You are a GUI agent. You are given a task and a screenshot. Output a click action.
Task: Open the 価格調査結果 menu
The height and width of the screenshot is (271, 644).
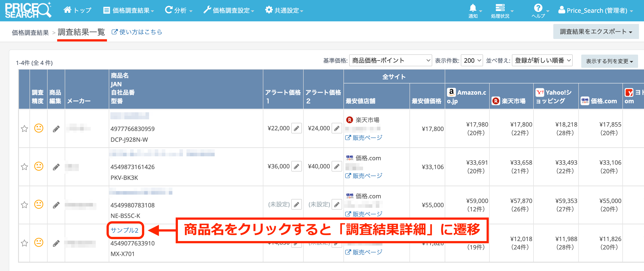tap(129, 11)
